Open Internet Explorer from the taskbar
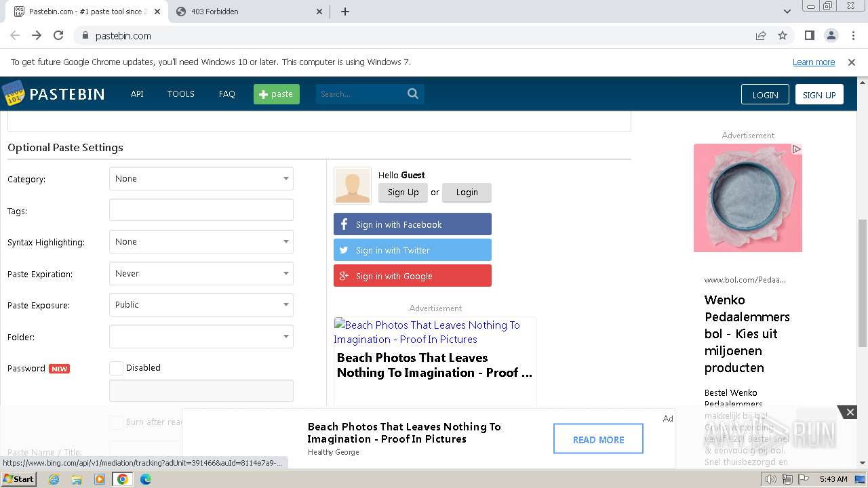Screen dimensions: 868x488 pos(54,479)
